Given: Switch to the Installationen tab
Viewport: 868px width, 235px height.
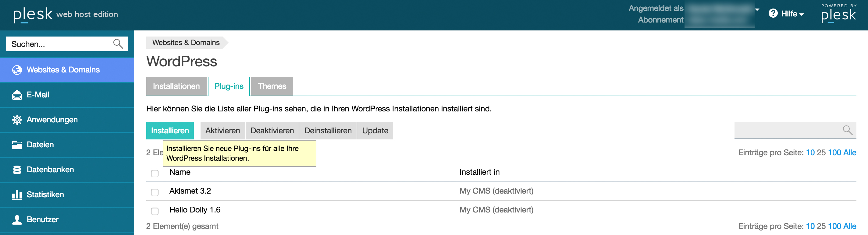Looking at the screenshot, I should [x=176, y=86].
